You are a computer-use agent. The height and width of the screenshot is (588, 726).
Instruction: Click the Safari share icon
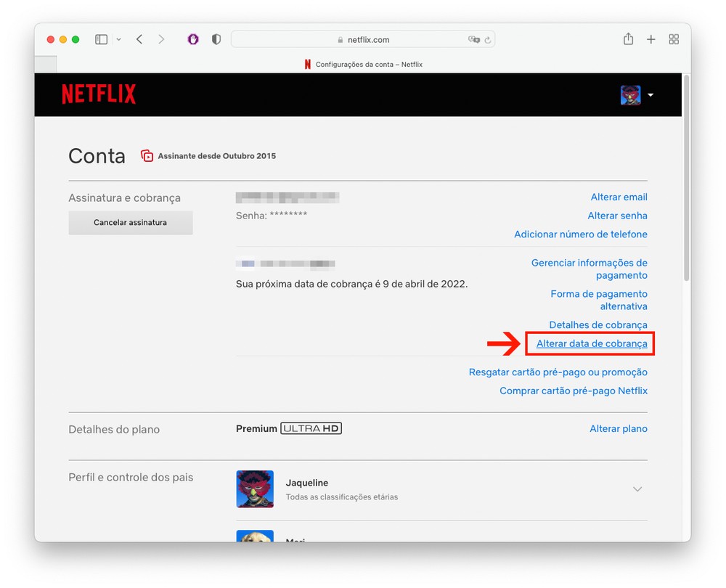pos(628,39)
